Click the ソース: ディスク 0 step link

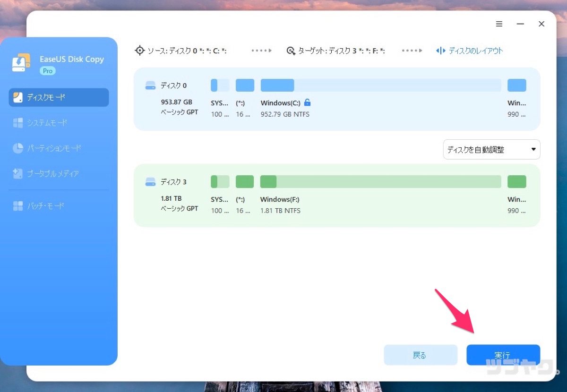(187, 51)
